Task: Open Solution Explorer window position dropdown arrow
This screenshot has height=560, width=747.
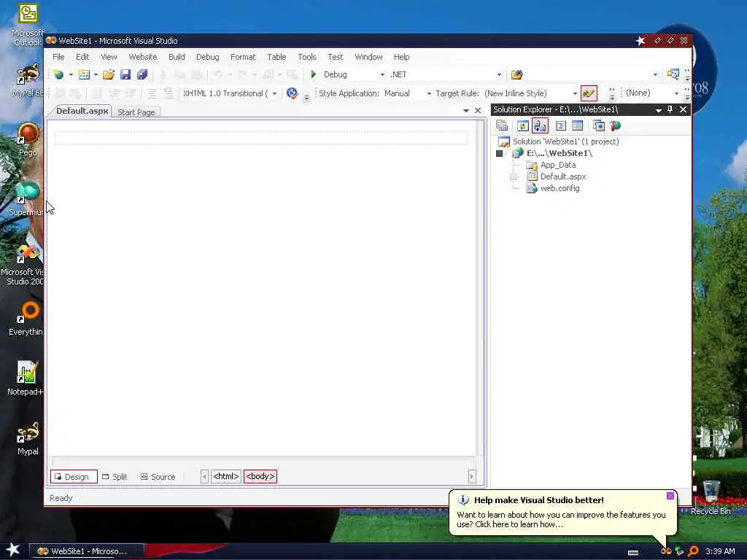Action: 659,110
